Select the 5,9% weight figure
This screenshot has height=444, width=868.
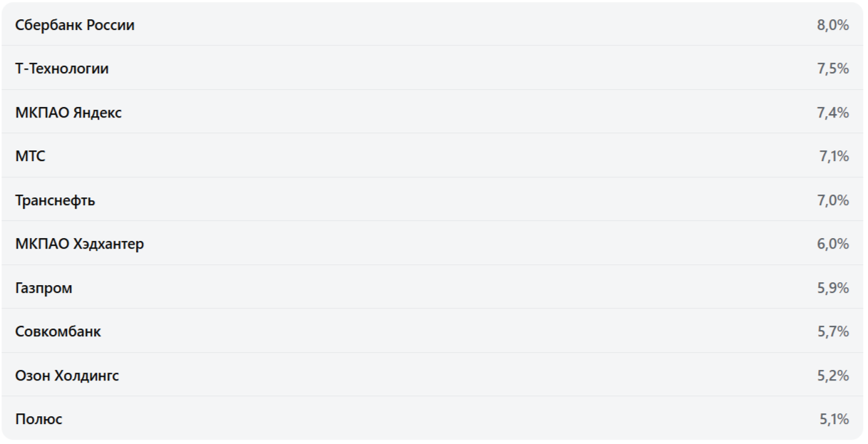832,288
